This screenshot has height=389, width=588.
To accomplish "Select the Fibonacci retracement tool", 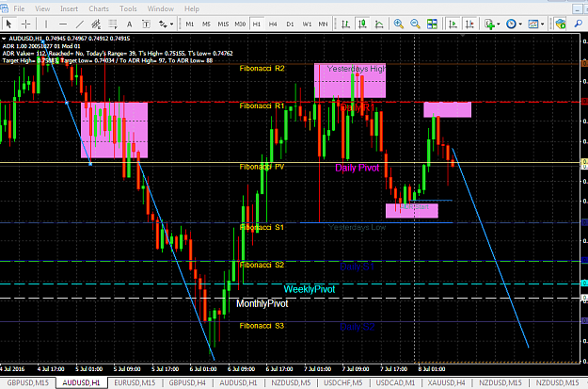I will (113, 24).
